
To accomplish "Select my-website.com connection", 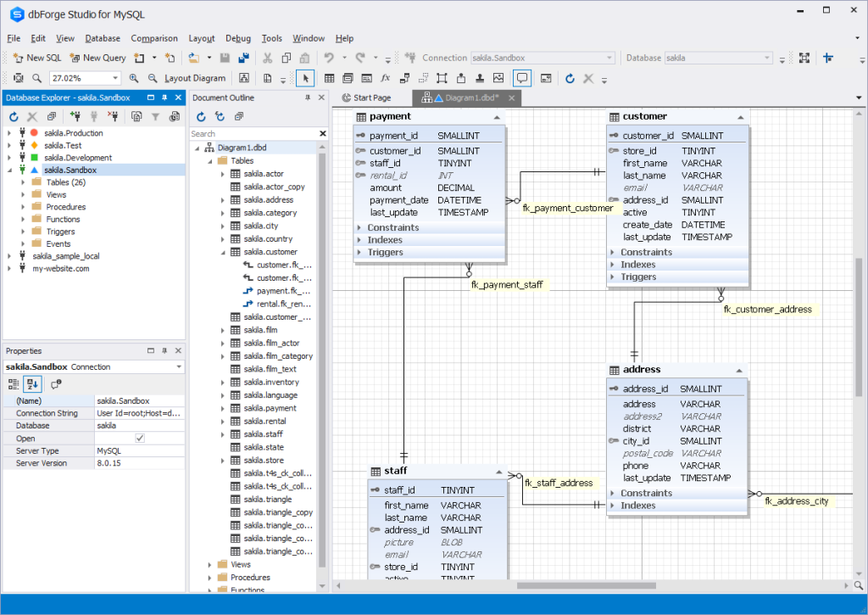I will [60, 268].
